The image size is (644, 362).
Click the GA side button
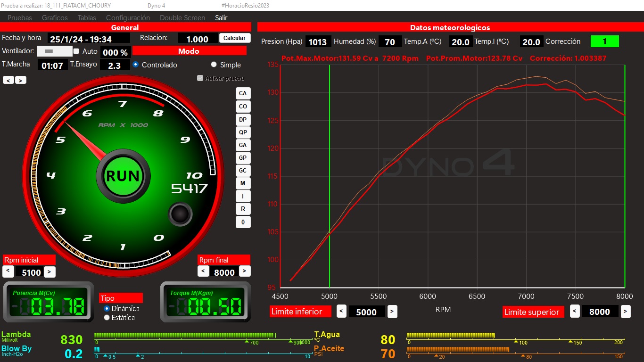click(x=243, y=145)
